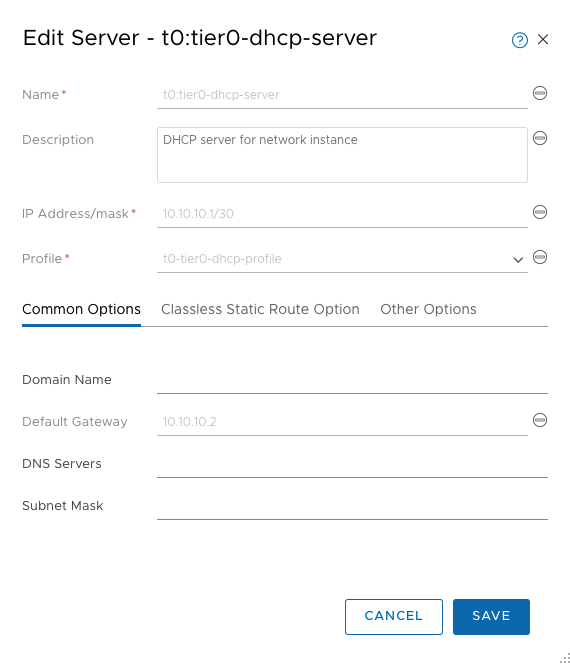Cancel editing the server
Screen dimensions: 570x664
tap(394, 617)
